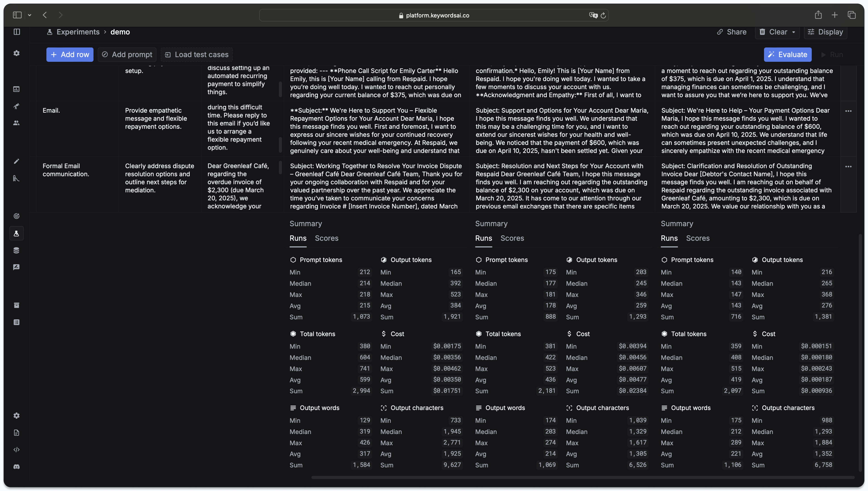868x491 pixels.
Task: Click the Safari address bar
Action: (x=434, y=15)
